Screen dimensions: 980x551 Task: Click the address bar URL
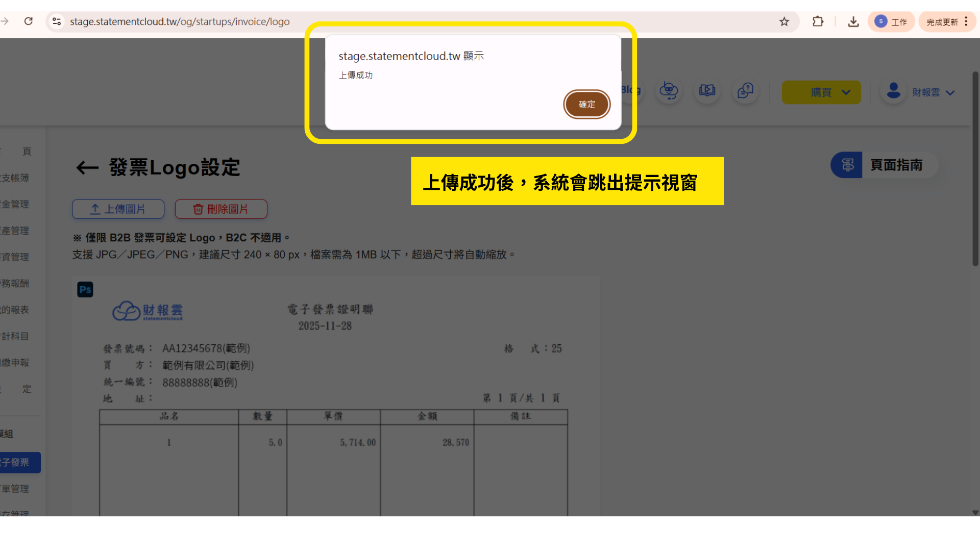point(180,21)
